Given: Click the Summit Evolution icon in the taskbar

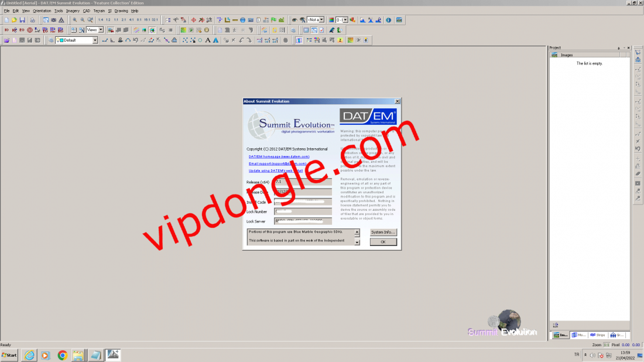Looking at the screenshot, I should click(x=112, y=356).
